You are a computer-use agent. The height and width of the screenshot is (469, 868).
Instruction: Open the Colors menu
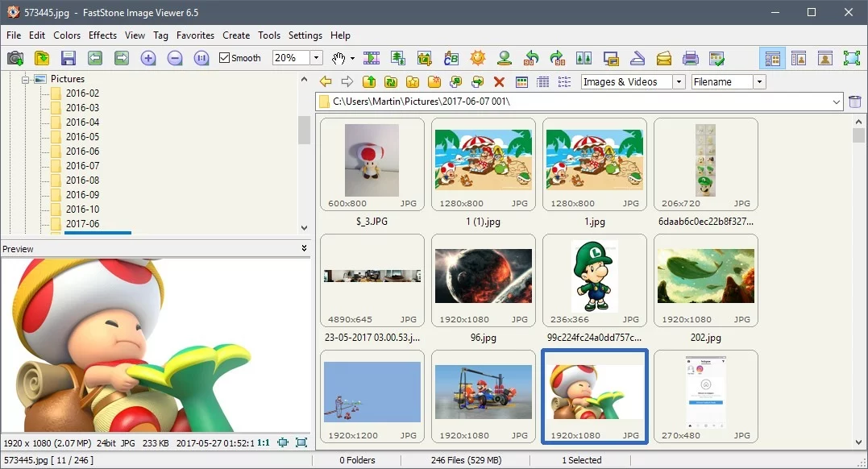[67, 35]
